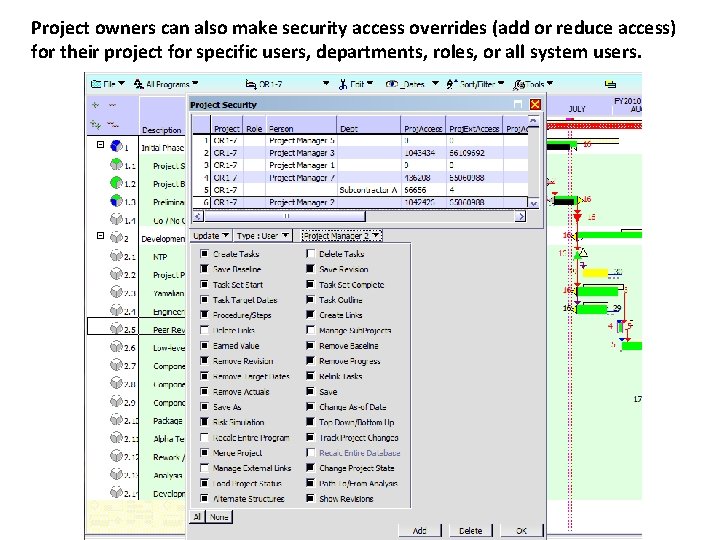The width and height of the screenshot is (720, 540).
Task: Click the status icon for task 2.1
Action: 116,255
